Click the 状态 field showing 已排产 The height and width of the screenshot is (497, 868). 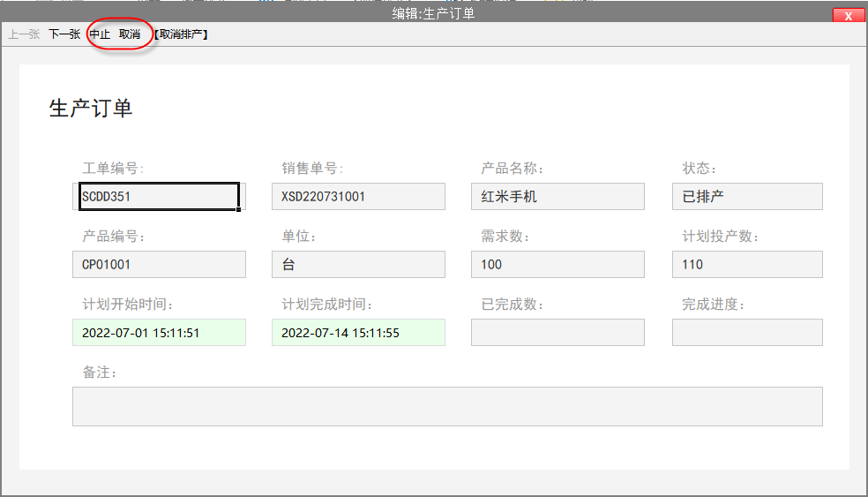(x=747, y=196)
